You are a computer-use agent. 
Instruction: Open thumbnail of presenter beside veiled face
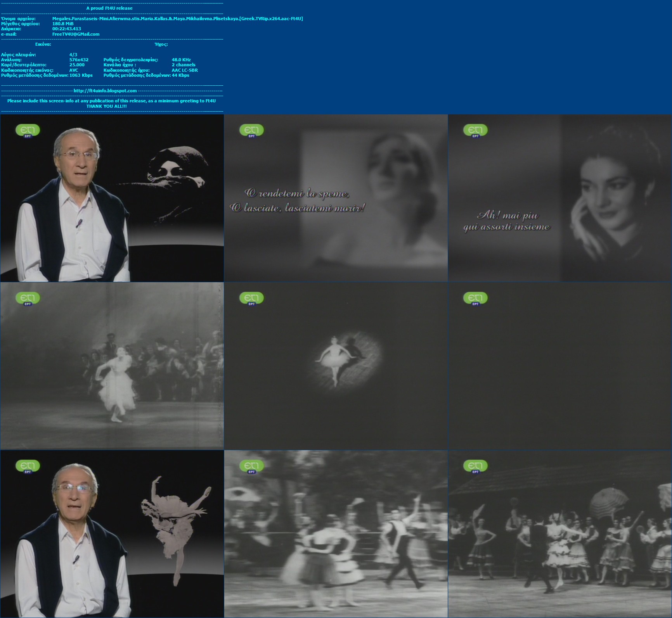112,198
